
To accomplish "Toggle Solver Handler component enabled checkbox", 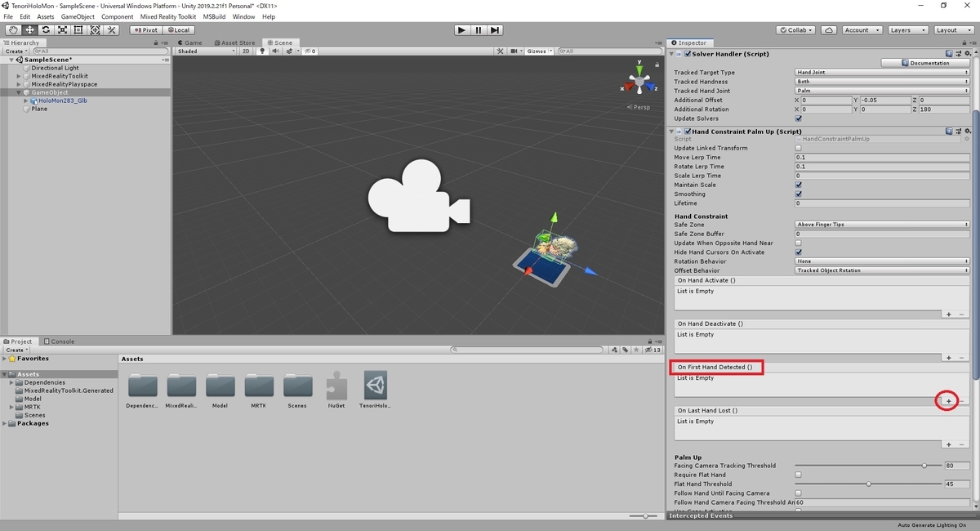I will 687,54.
